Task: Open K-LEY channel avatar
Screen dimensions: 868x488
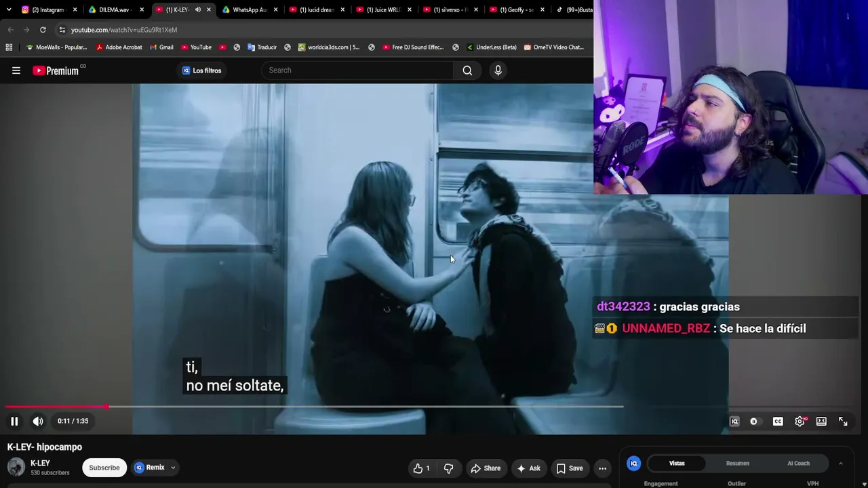Action: (16, 468)
